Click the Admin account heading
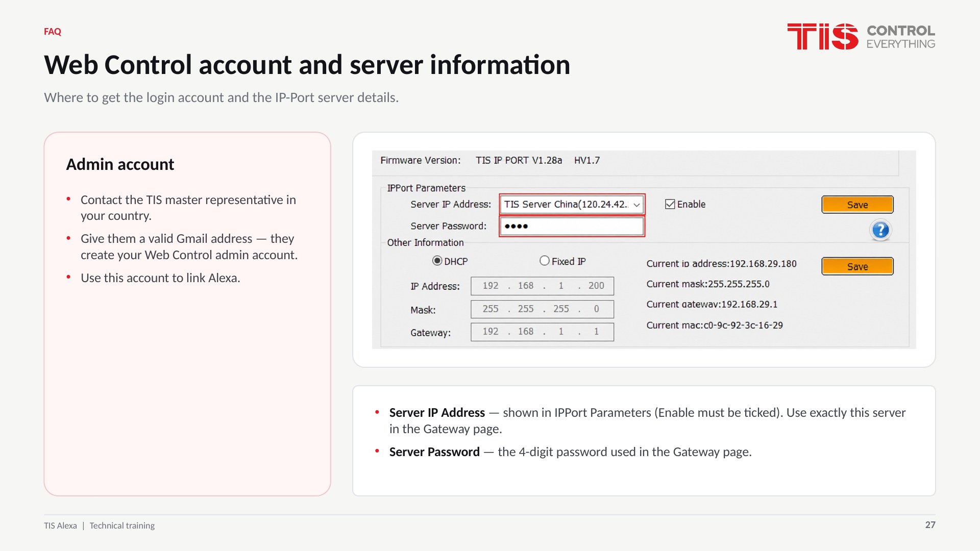 tap(120, 164)
